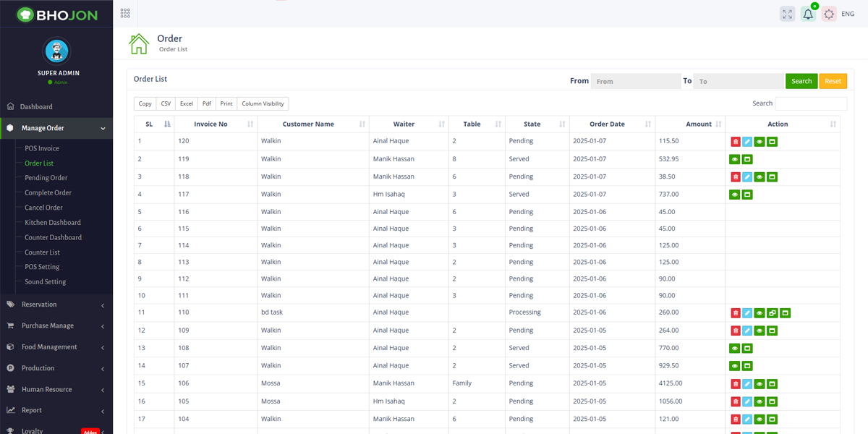868x434 pixels.
Task: Click the apps grid icon in the top bar
Action: [x=124, y=12]
